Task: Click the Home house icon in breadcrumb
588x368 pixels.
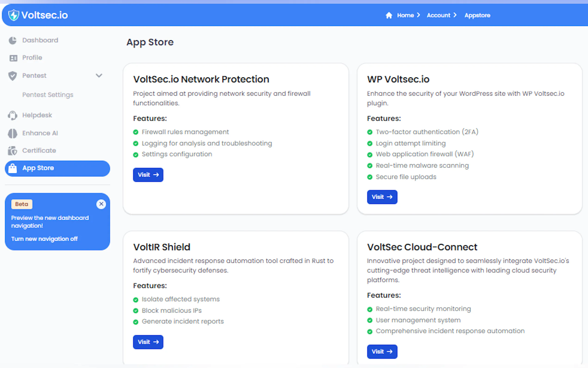Action: [389, 15]
